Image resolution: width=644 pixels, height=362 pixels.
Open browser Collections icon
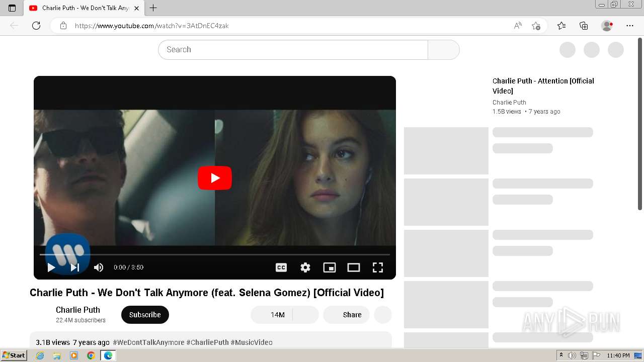coord(584,26)
